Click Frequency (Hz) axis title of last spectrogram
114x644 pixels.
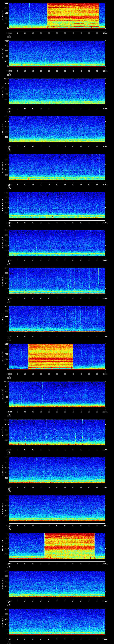click(3, 621)
